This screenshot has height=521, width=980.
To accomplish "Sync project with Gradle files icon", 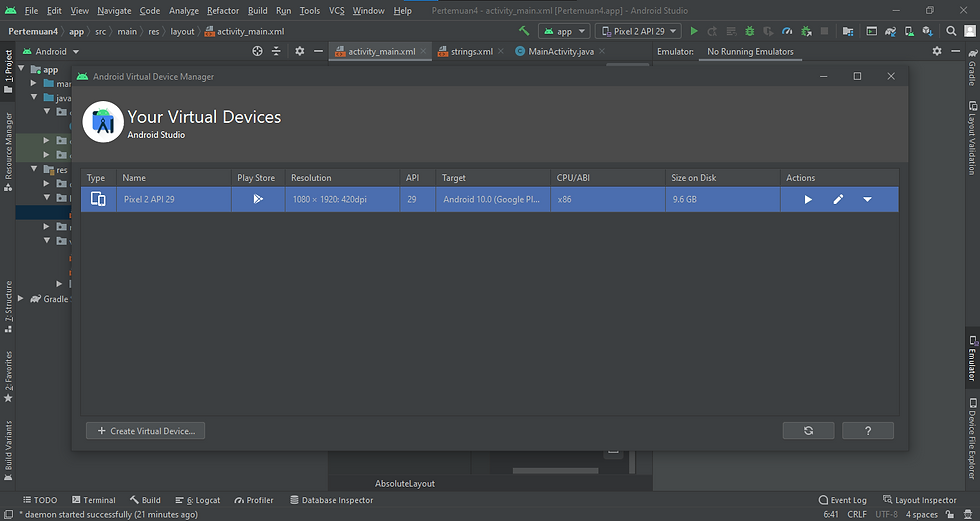I will click(x=891, y=31).
